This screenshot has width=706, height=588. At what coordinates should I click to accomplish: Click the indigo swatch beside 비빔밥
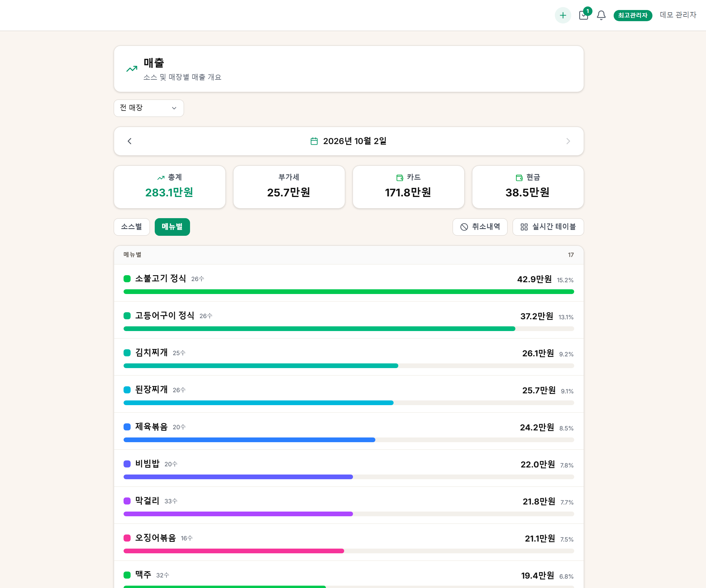[127, 464]
